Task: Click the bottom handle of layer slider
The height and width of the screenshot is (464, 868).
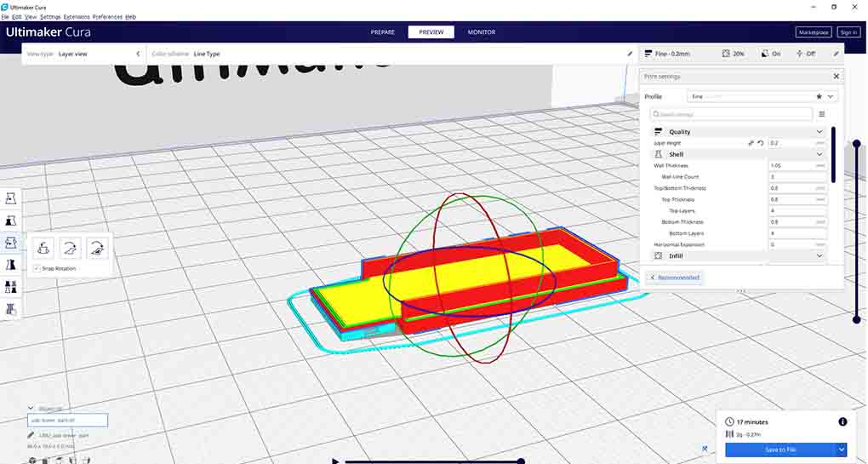Action: (x=856, y=319)
